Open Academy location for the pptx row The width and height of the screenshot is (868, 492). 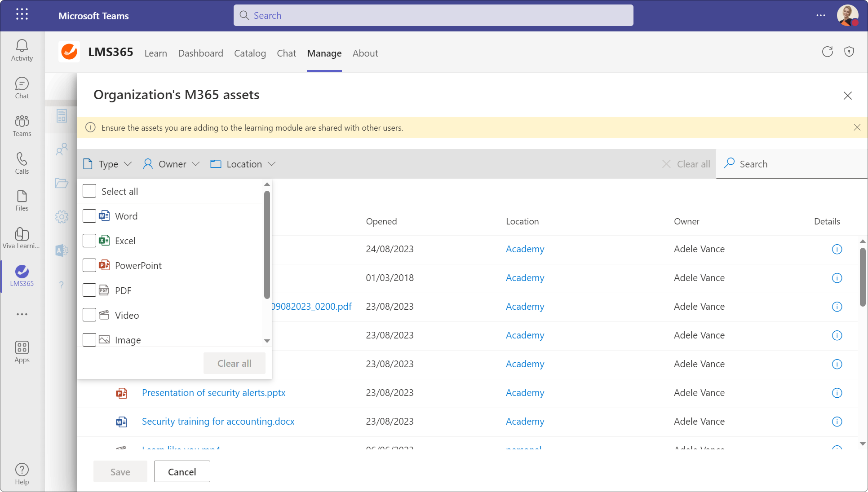[x=525, y=393]
